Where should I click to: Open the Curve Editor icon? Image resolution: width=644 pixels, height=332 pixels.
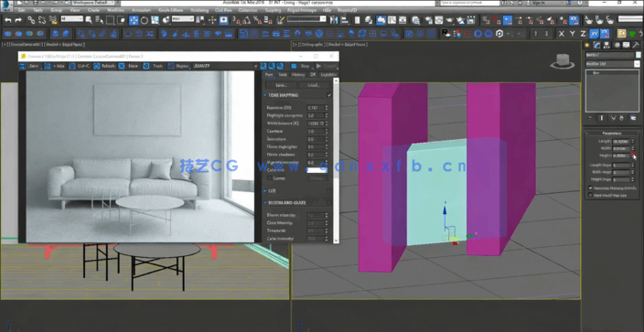pos(392,20)
